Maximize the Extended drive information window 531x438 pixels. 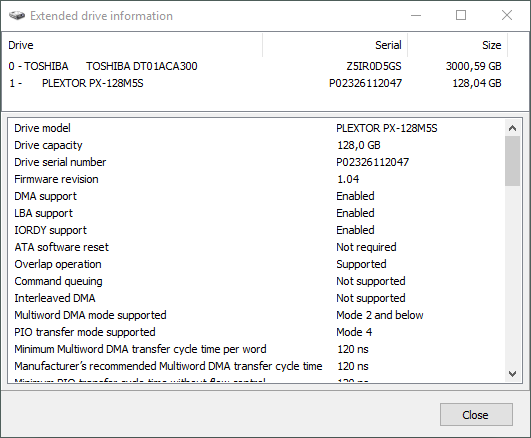(461, 15)
